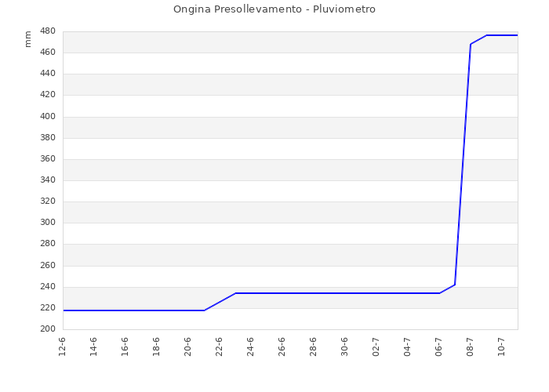Click the line point where rise begins near 21-6
549x392 pixels.
pyautogui.click(x=205, y=310)
